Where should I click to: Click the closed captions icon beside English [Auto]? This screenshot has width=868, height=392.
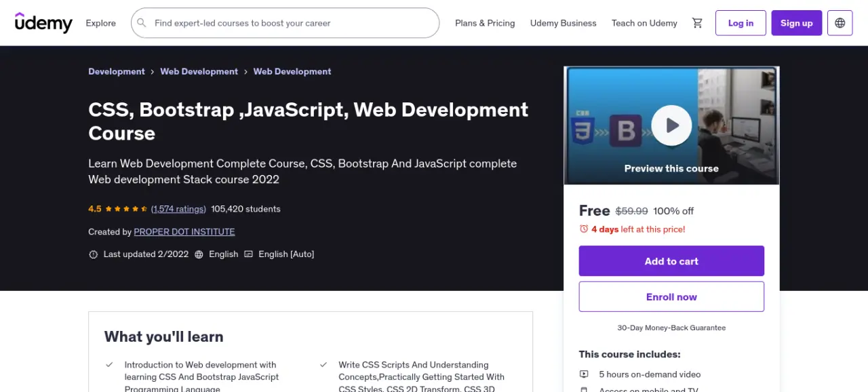click(x=249, y=254)
